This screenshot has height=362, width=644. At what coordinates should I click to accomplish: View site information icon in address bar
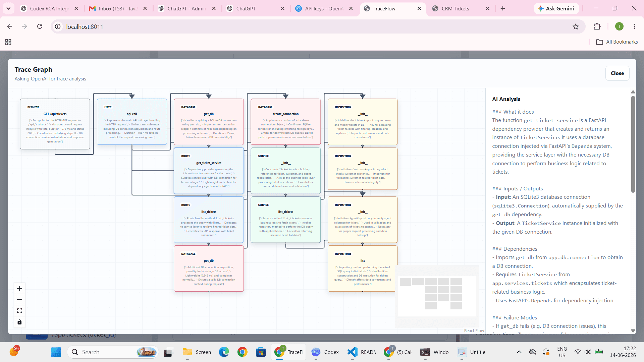coord(58,26)
